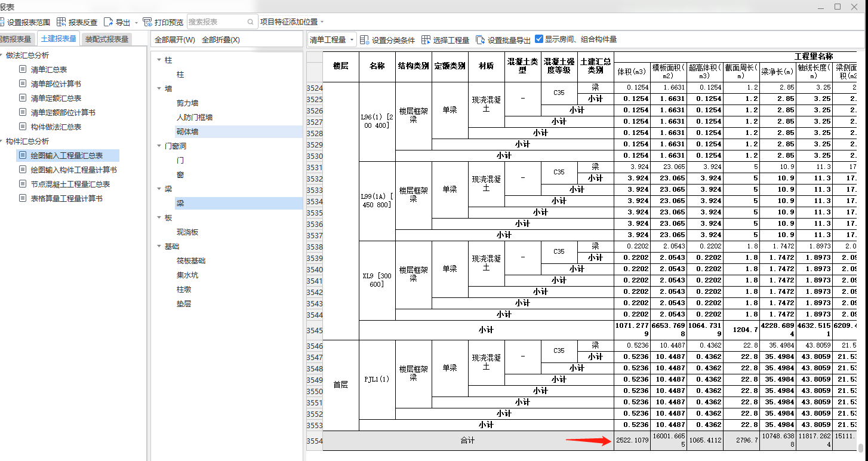Collapse the 梁 category node
This screenshot has height=461, width=868.
pos(159,189)
